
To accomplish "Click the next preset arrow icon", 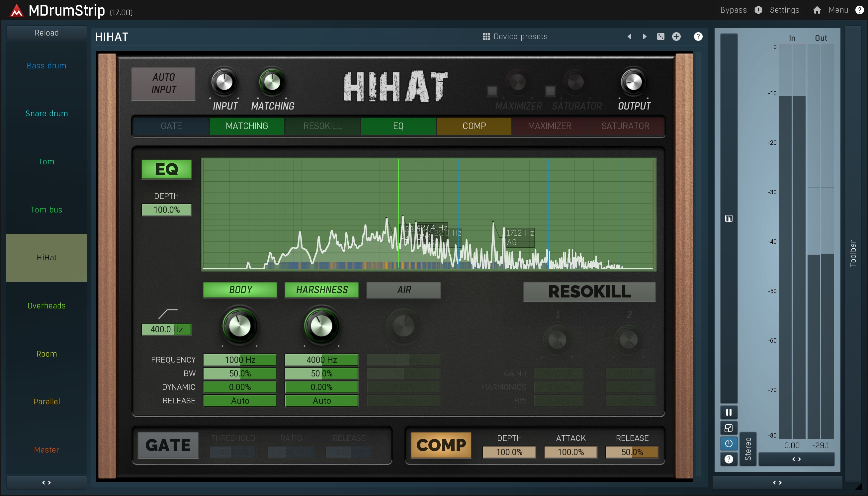I will pyautogui.click(x=645, y=37).
